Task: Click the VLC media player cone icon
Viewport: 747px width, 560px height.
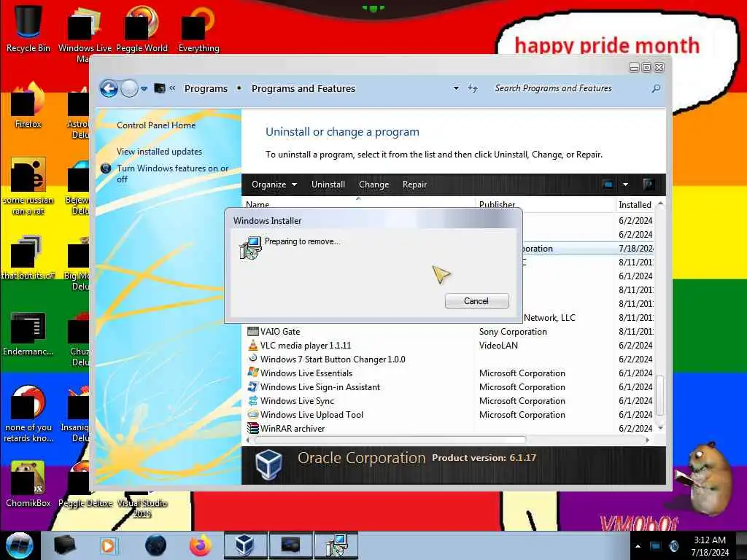Action: (x=253, y=345)
